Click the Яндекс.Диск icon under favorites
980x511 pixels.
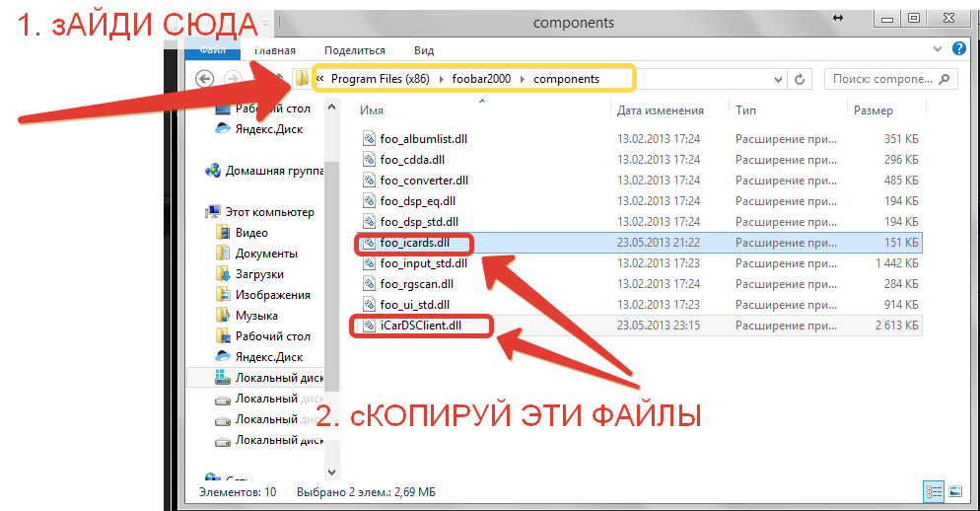point(222,129)
